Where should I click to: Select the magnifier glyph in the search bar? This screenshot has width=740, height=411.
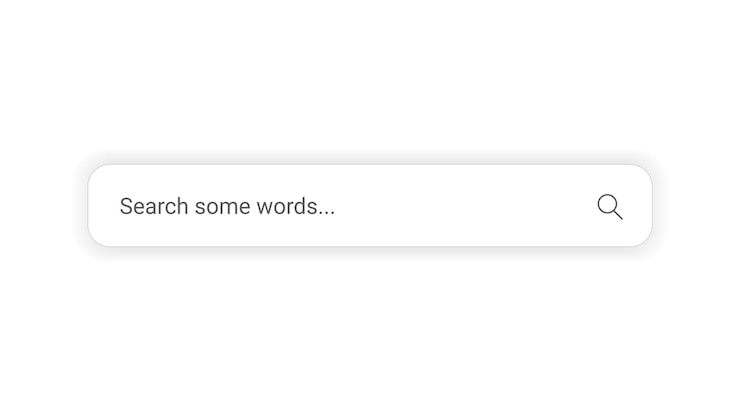[610, 206]
